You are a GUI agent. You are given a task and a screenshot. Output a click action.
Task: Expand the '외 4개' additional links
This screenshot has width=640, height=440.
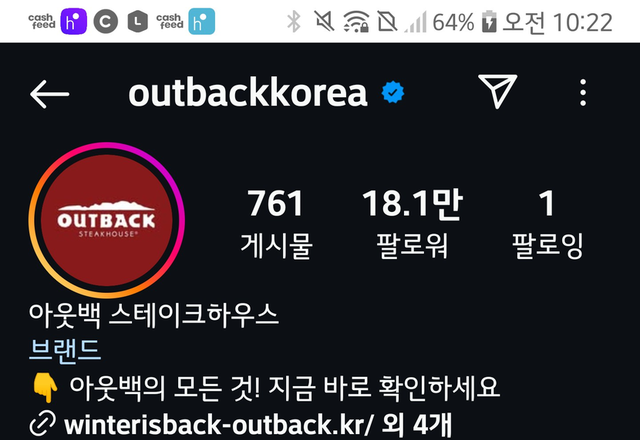pyautogui.click(x=416, y=424)
